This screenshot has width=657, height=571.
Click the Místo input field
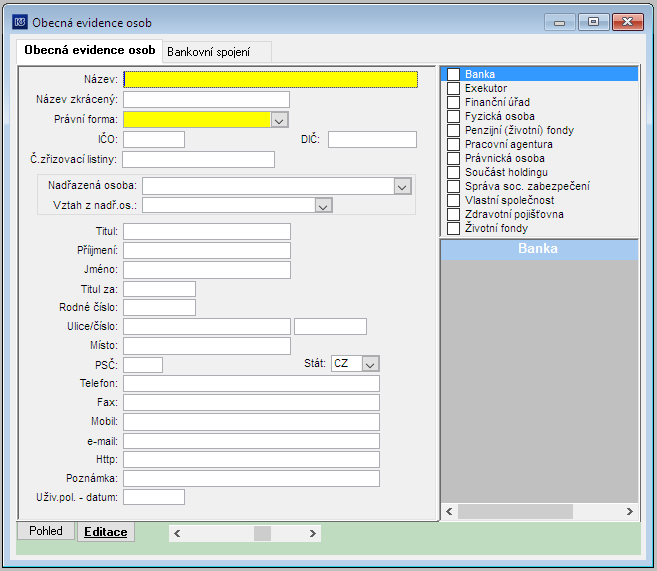207,346
